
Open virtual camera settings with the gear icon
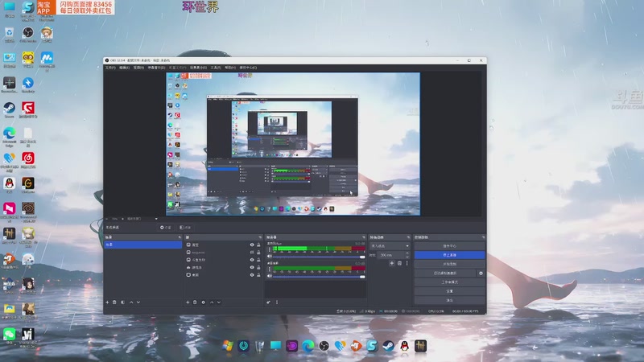click(x=481, y=273)
